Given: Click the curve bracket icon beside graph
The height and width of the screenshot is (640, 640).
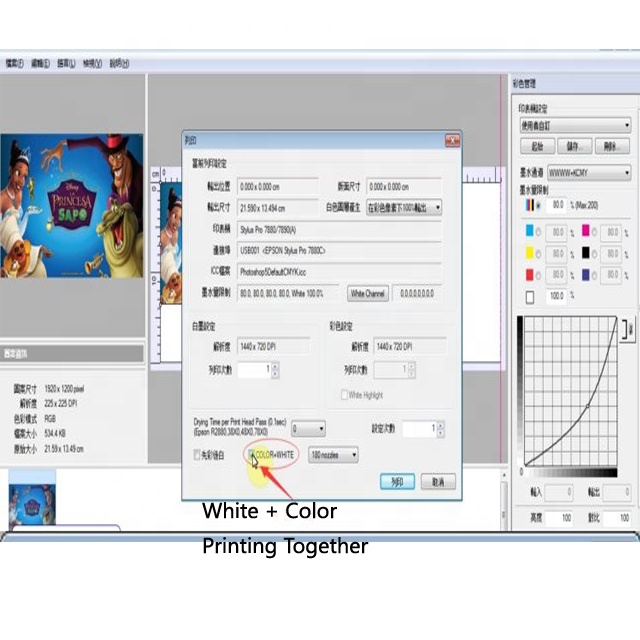Looking at the screenshot, I should (628, 329).
